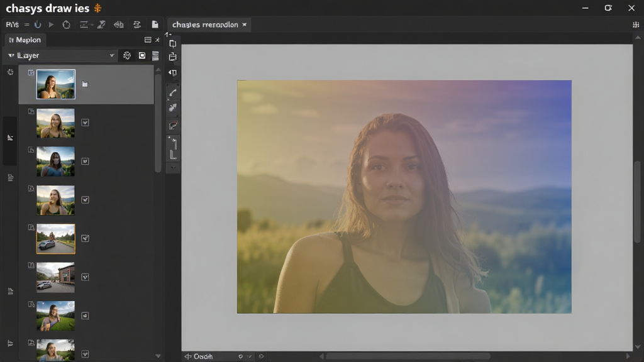Click the left strip icon below the highlighted one
Screen dimensions: 644x362
(x=10, y=177)
